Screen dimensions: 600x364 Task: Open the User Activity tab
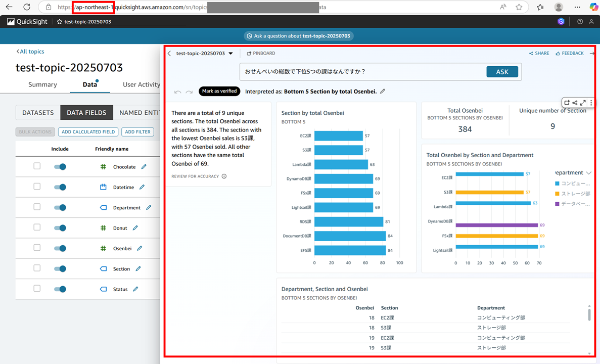tap(141, 84)
